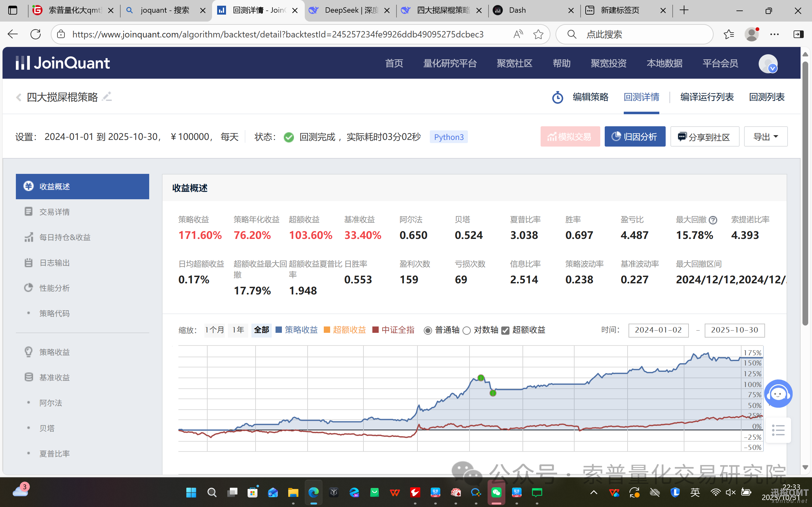Open the customer service chat bubble

[x=778, y=394]
